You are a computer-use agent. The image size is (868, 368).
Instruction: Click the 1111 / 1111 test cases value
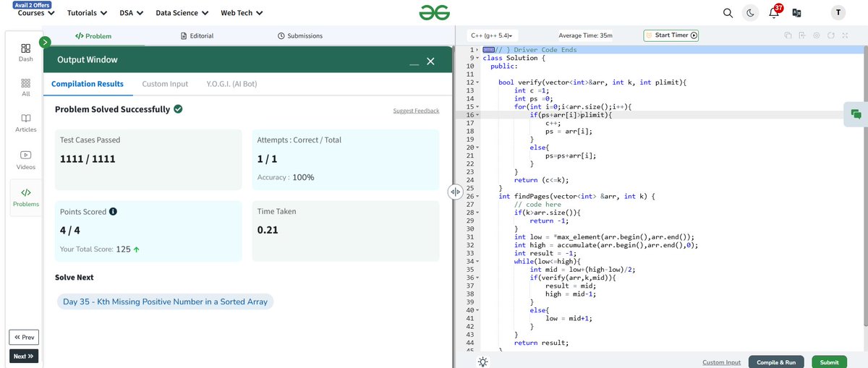point(88,158)
